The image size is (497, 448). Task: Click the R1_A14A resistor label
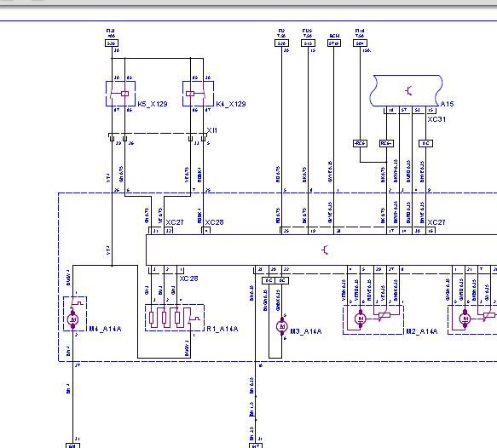click(x=222, y=329)
